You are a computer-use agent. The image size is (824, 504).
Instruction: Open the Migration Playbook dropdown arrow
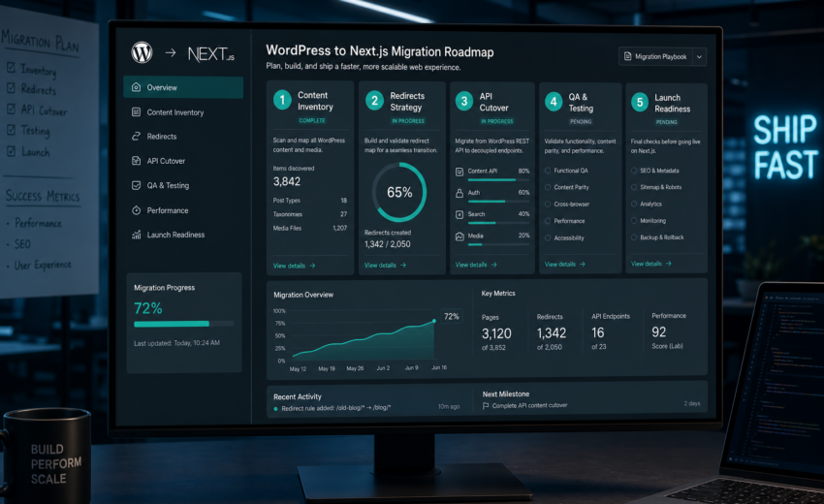700,57
